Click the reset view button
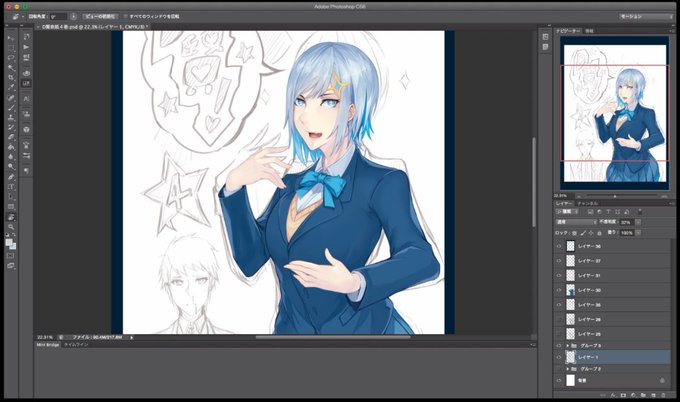Viewport: 680px width, 402px height. click(100, 16)
